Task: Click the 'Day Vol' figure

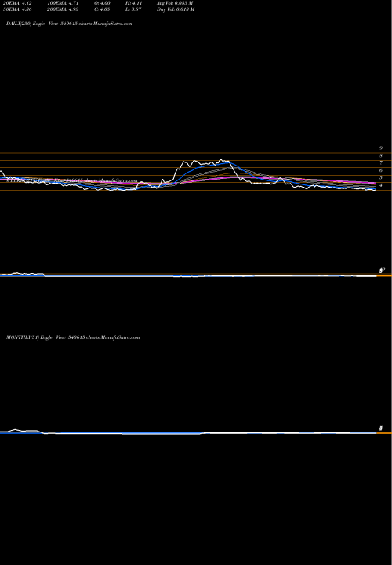Action: (176, 9)
